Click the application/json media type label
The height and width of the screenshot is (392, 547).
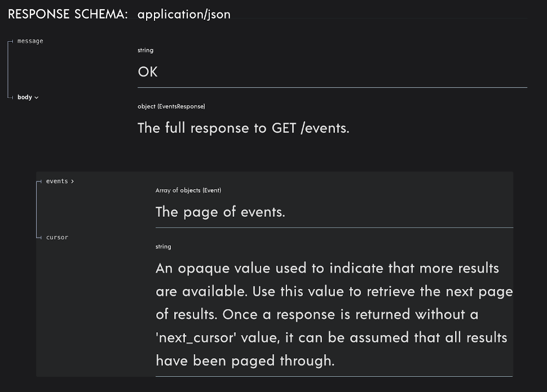click(184, 15)
